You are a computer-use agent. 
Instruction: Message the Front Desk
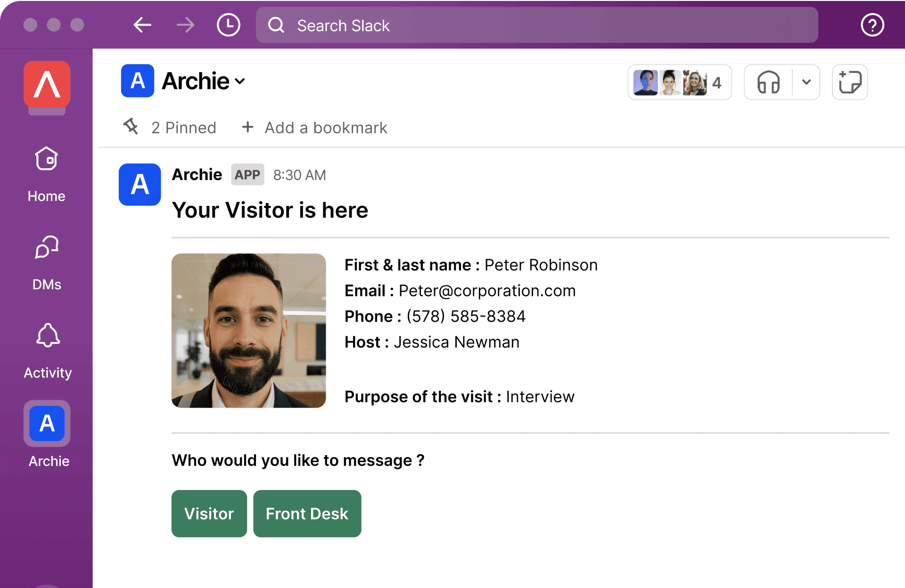(x=307, y=513)
